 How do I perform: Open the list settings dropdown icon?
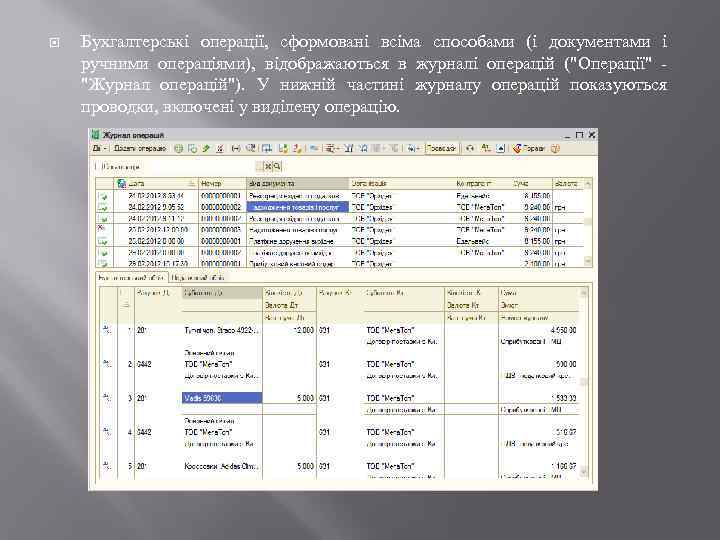332,148
